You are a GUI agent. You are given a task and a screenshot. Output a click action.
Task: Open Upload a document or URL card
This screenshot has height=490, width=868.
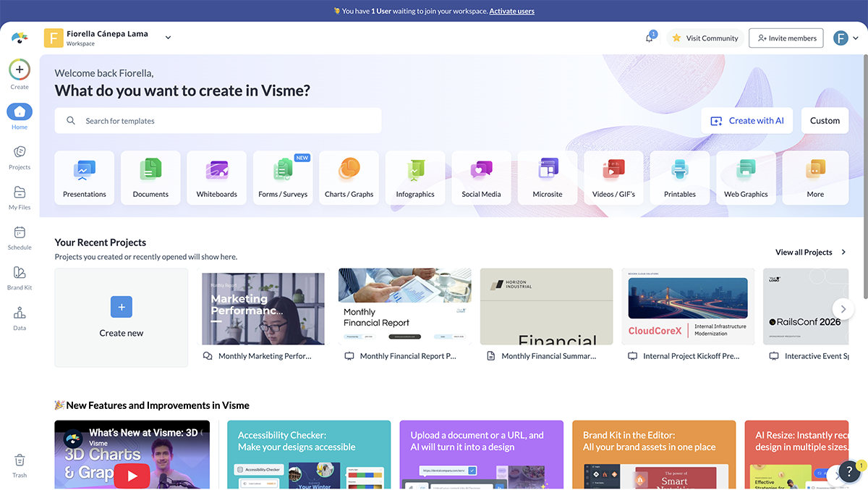point(482,455)
